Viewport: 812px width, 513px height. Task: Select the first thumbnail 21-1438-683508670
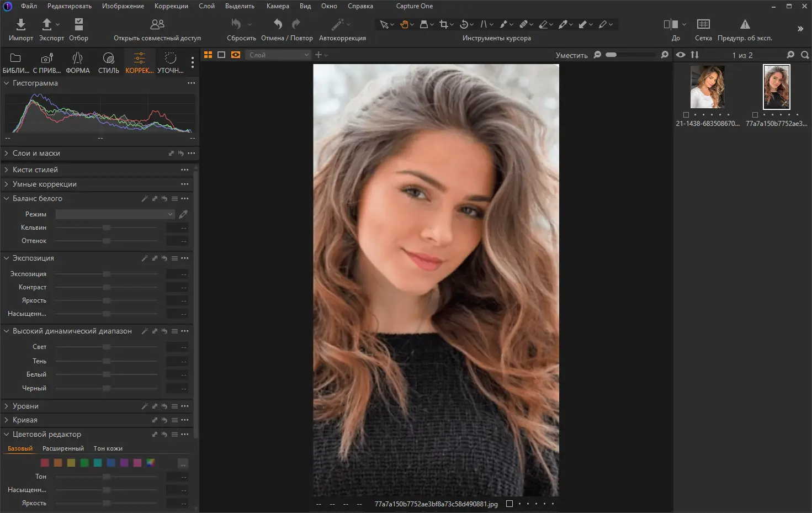point(707,87)
